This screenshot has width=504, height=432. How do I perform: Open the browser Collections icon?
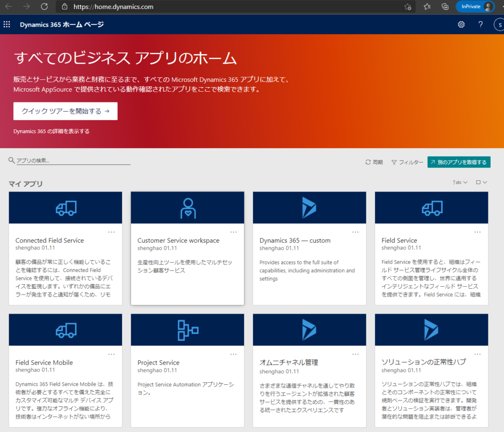445,6
